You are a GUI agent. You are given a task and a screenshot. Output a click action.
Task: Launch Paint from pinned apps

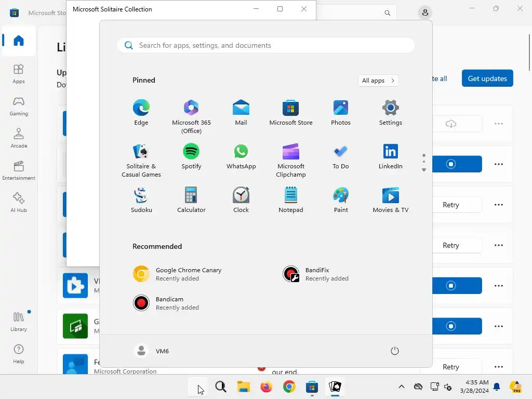[341, 200]
